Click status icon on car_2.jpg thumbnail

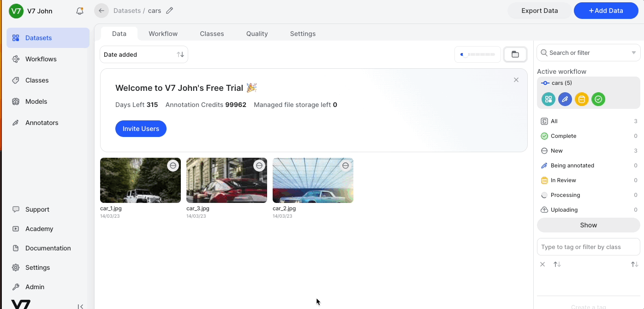346,166
